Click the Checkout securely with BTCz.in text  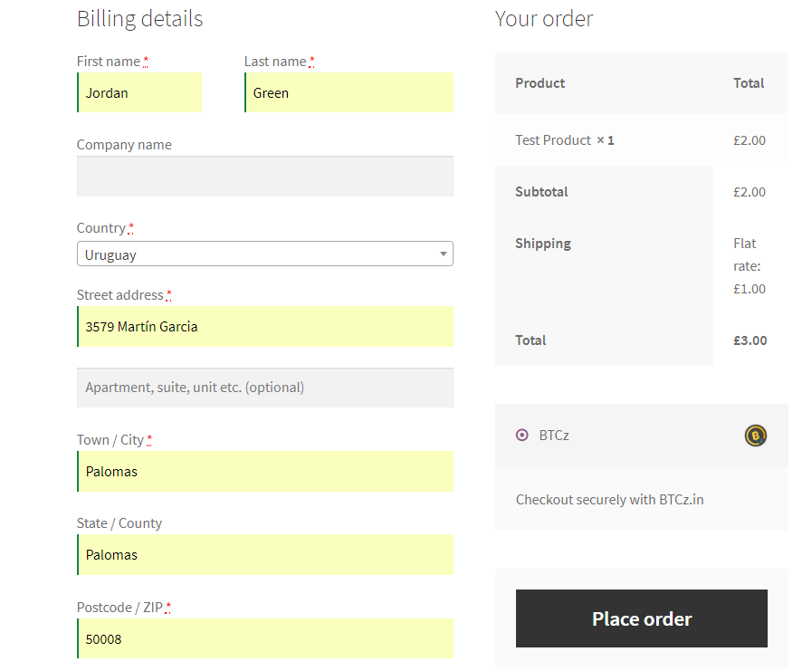point(609,500)
